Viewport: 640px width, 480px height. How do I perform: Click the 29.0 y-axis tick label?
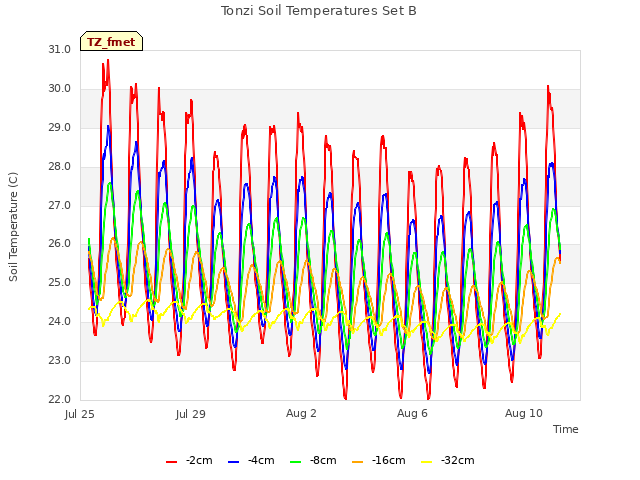[60, 128]
